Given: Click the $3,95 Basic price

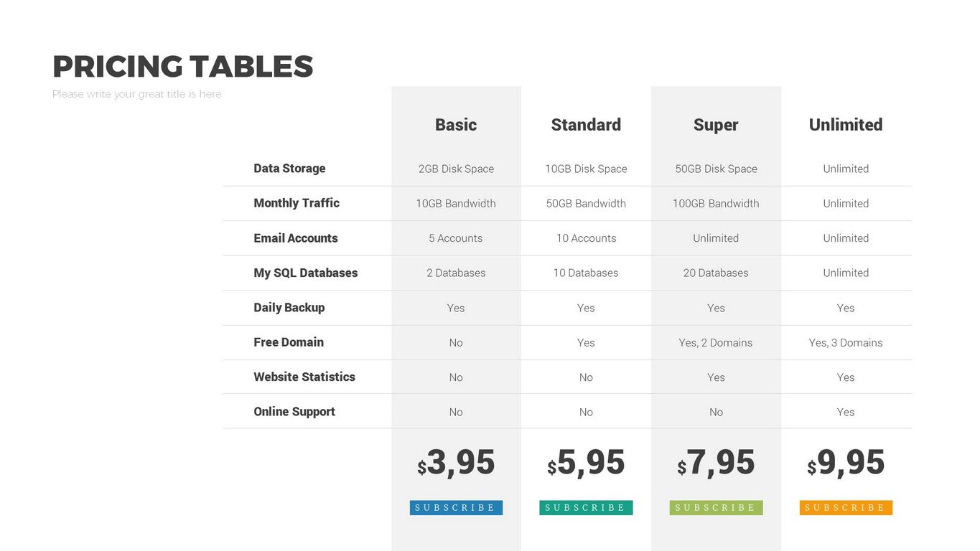Looking at the screenshot, I should click(x=456, y=463).
